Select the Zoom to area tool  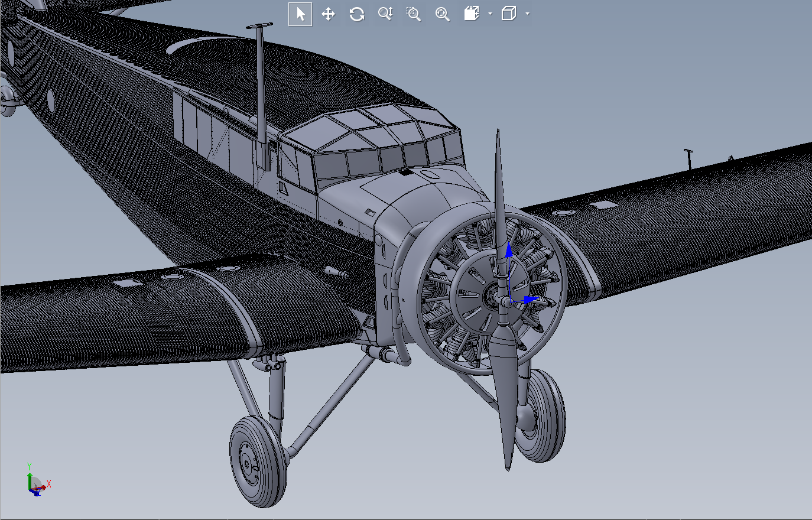tap(414, 14)
